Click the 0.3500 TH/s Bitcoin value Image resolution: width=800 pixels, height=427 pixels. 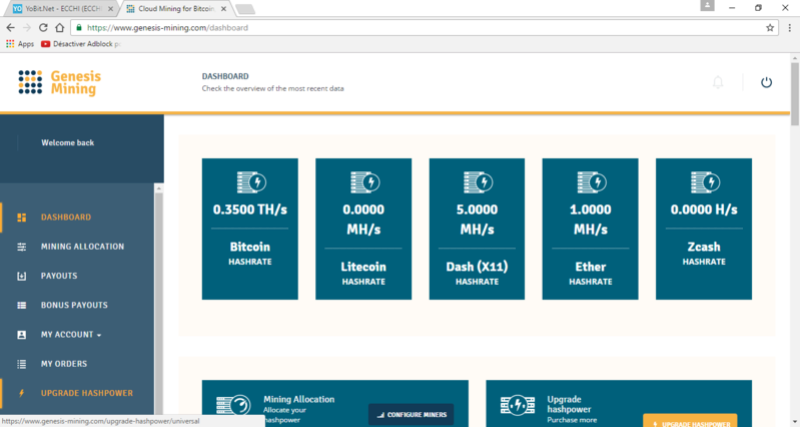250,210
